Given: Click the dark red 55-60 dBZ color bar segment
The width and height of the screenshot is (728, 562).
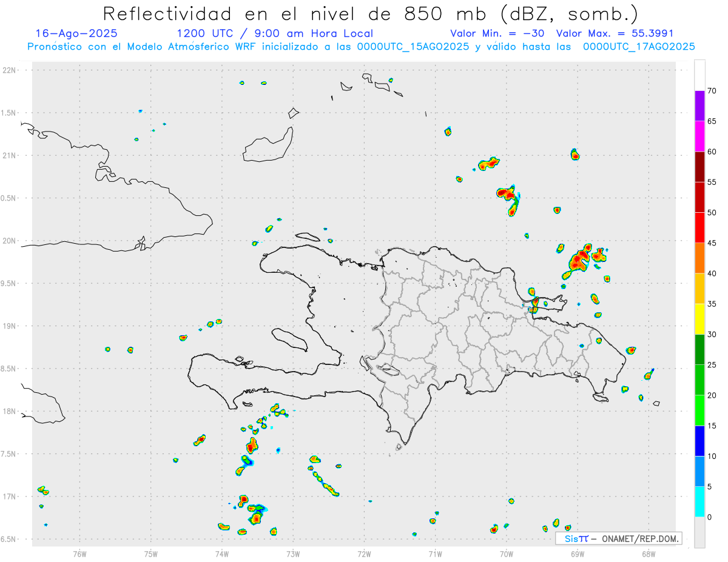Looking at the screenshot, I should [699, 167].
